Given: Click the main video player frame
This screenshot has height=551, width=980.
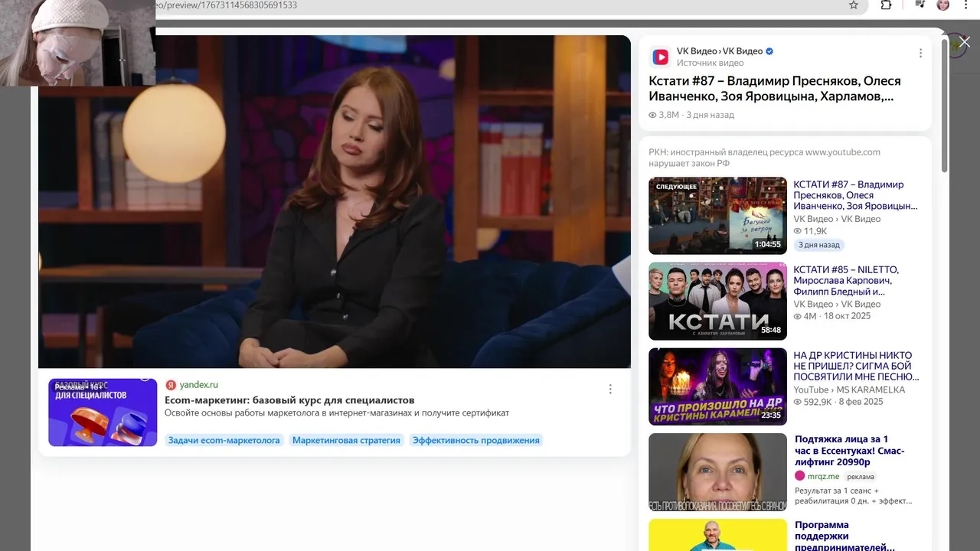Looking at the screenshot, I should (335, 201).
